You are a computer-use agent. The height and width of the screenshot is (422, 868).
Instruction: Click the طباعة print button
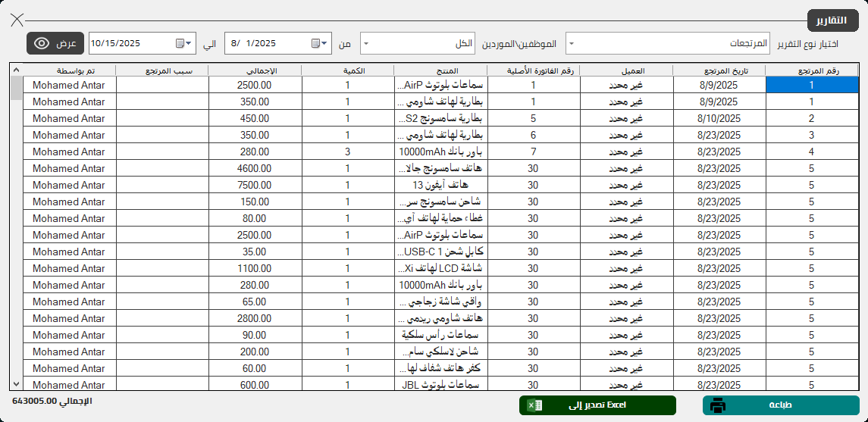point(781,405)
